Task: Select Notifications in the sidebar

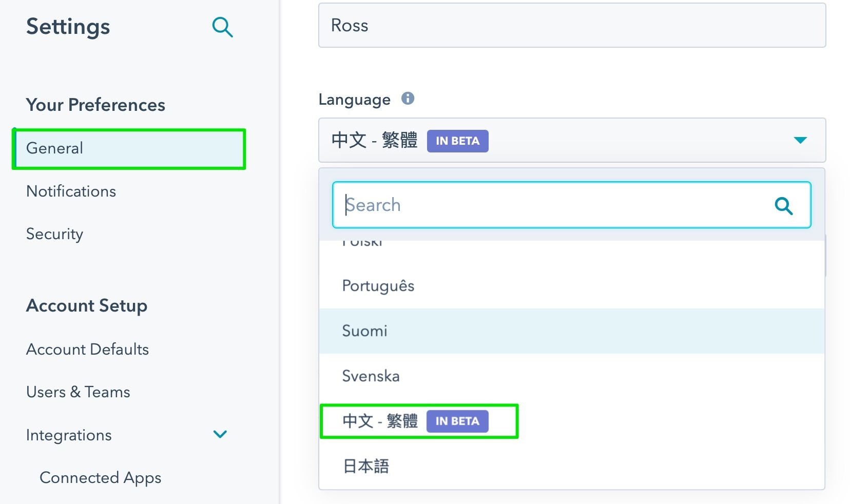Action: (71, 191)
